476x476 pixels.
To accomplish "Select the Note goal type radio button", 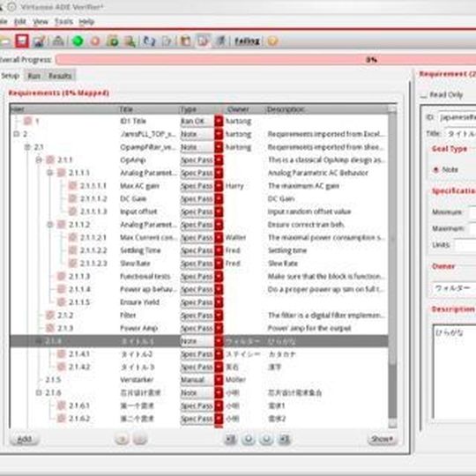I will click(x=436, y=169).
